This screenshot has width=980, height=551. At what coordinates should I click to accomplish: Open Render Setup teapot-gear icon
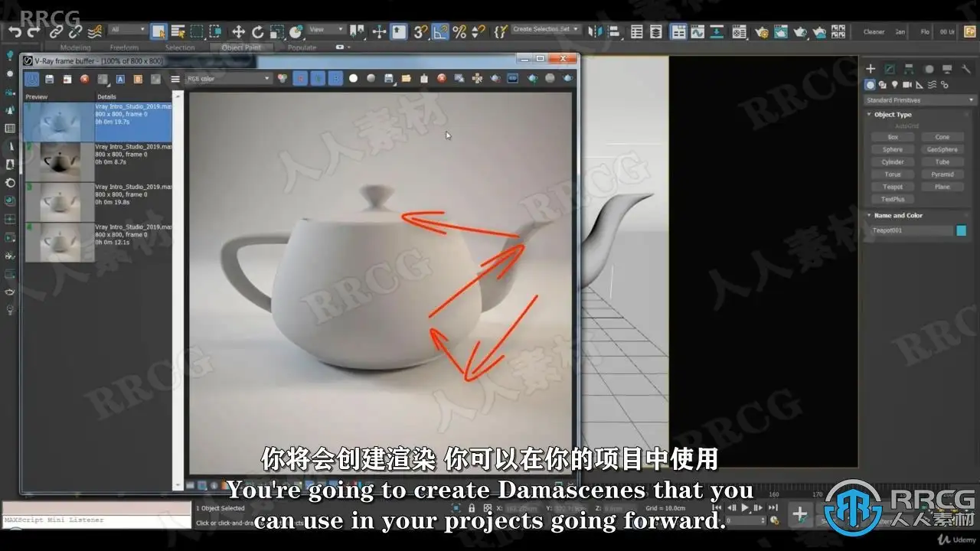(762, 31)
